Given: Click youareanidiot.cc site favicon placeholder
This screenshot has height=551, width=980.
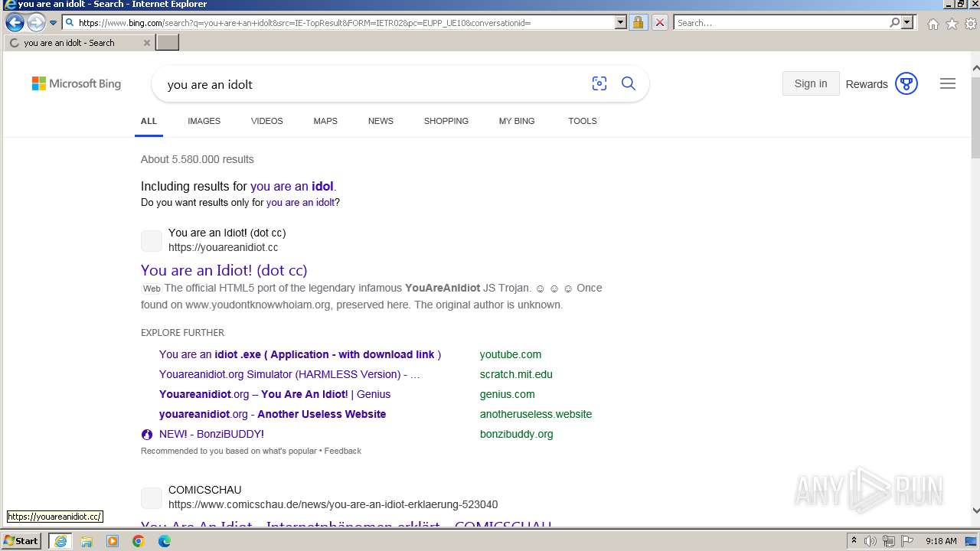Looking at the screenshot, I should 152,240.
